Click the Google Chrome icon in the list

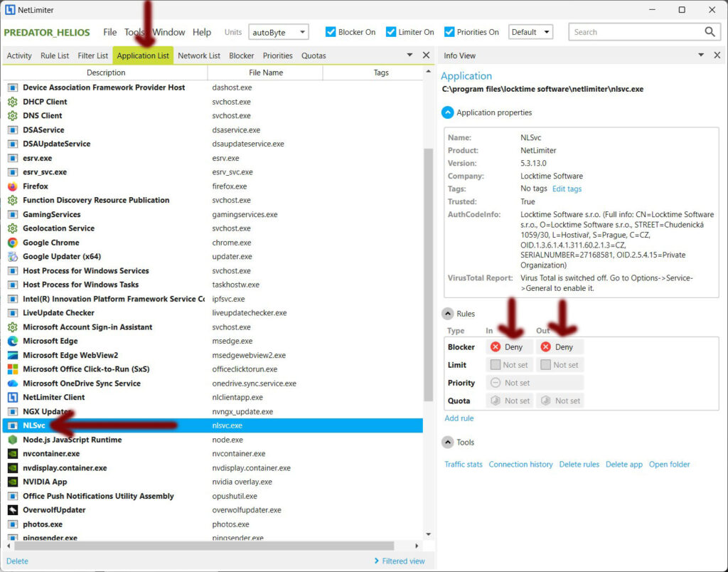(x=12, y=243)
